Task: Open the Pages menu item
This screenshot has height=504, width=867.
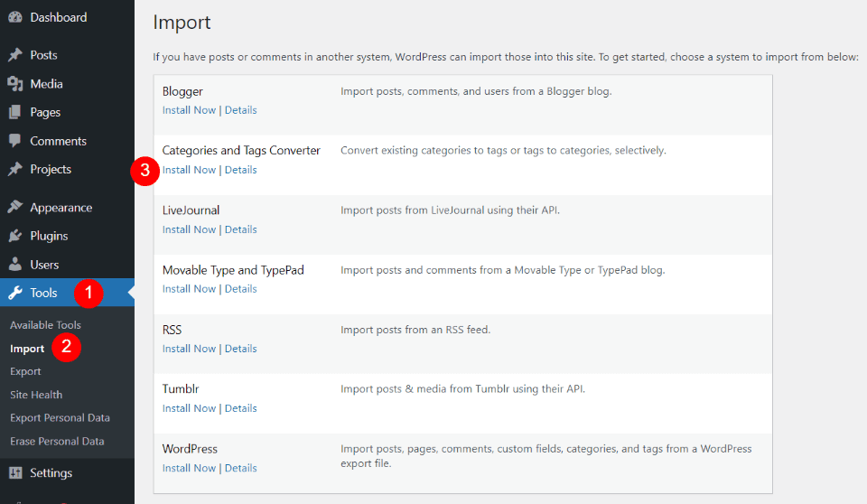Action: (45, 112)
